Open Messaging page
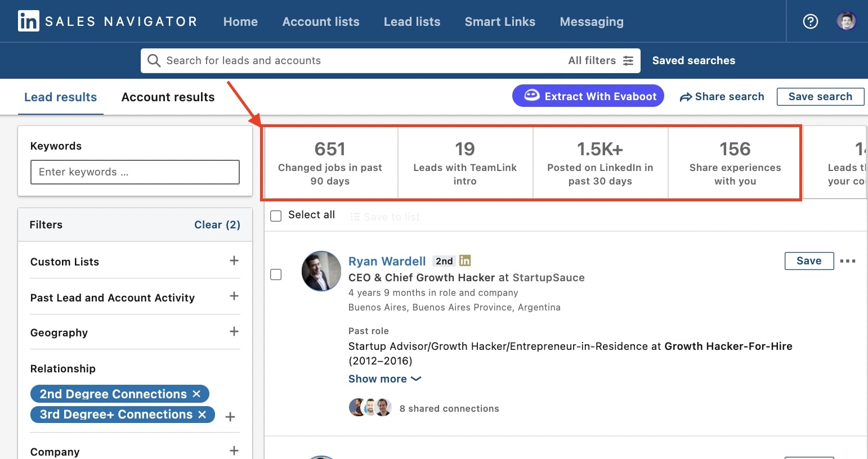The width and height of the screenshot is (868, 459). tap(592, 22)
